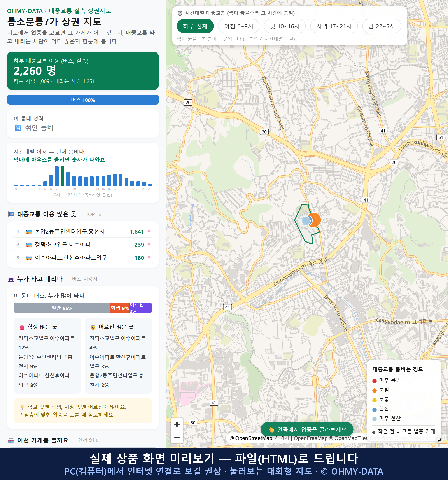Click the bus icon for 정덕초교입구.이수아파트
448x480 pixels.
pyautogui.click(x=29, y=245)
